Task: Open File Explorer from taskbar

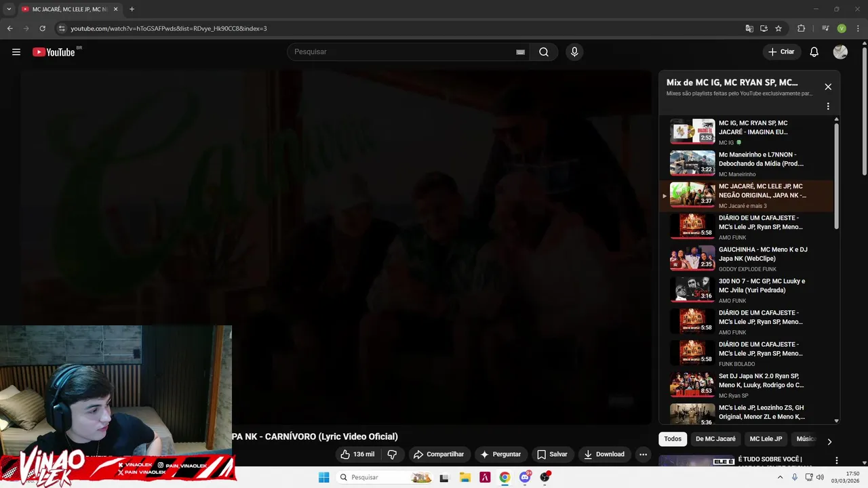Action: [465, 477]
